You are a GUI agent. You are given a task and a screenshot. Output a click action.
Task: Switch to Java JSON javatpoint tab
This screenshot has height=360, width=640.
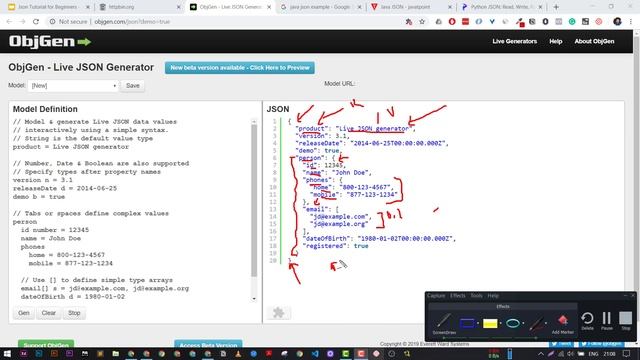coord(411,7)
